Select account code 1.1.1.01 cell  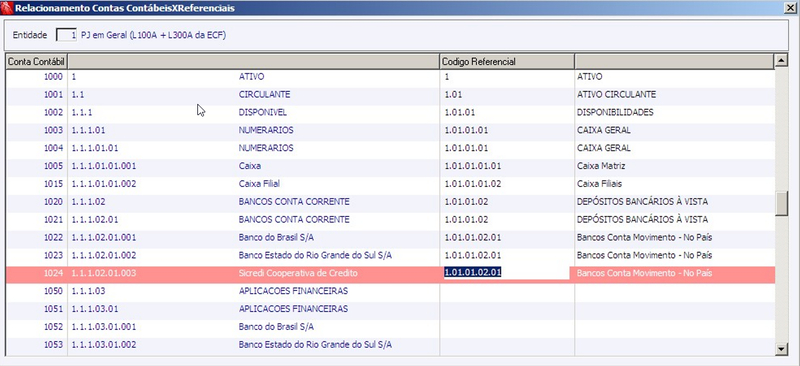pyautogui.click(x=88, y=131)
